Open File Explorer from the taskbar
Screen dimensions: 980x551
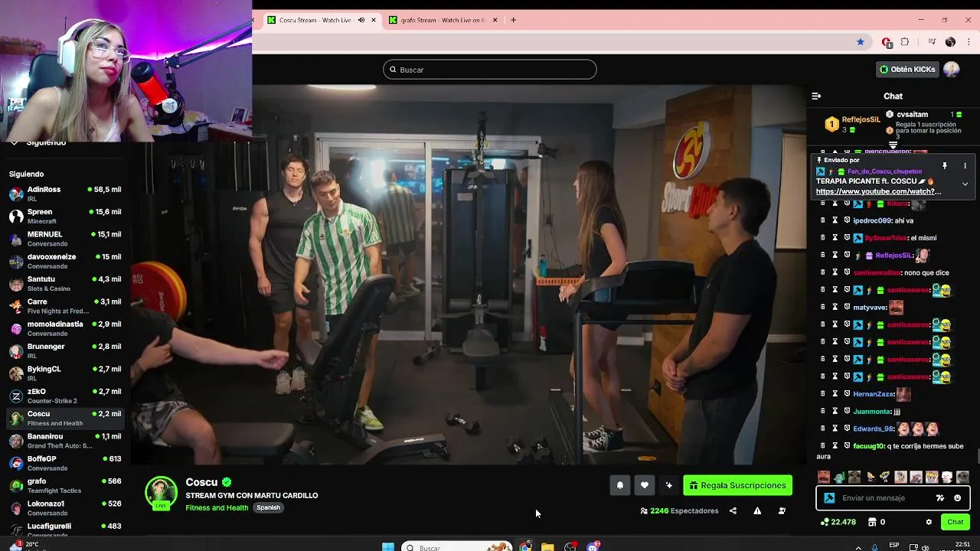click(547, 547)
